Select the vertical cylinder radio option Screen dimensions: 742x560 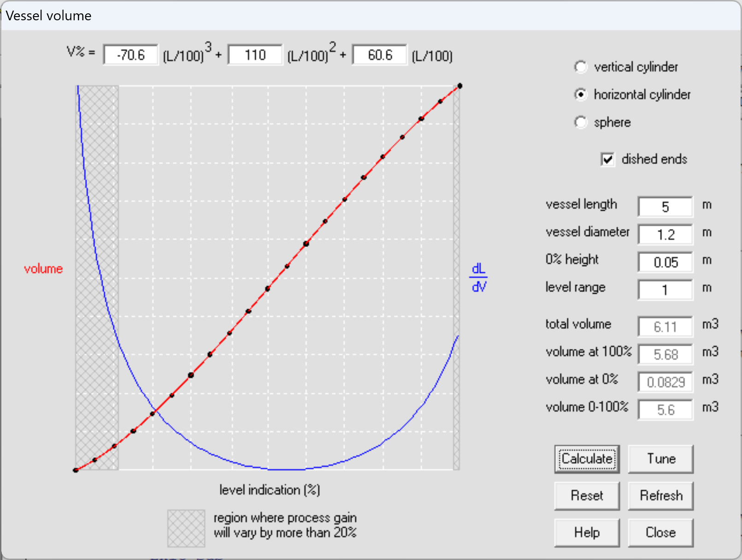[581, 67]
